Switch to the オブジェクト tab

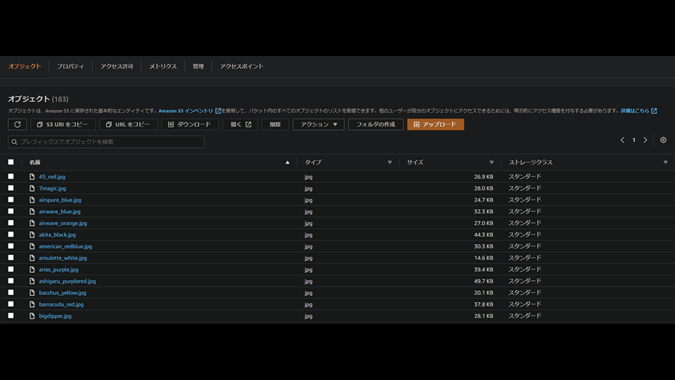click(x=25, y=66)
